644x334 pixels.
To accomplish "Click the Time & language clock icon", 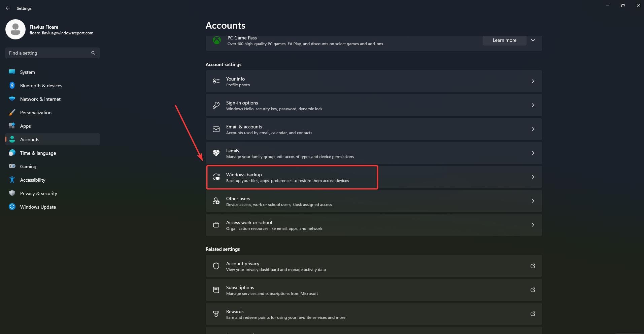I will [12, 153].
